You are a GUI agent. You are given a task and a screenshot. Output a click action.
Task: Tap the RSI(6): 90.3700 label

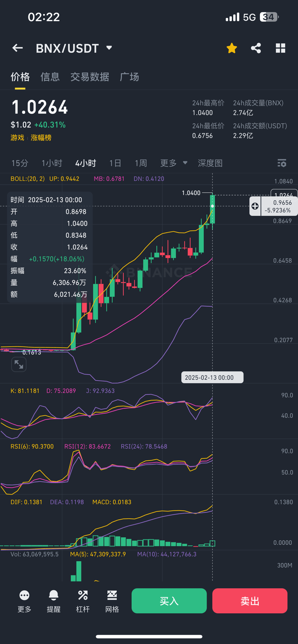pos(32,446)
